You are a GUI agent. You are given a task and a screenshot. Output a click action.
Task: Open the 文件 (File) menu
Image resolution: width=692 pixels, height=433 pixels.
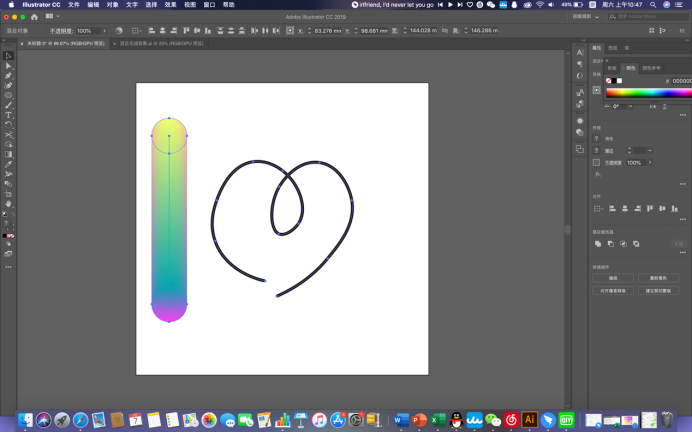[x=74, y=5]
